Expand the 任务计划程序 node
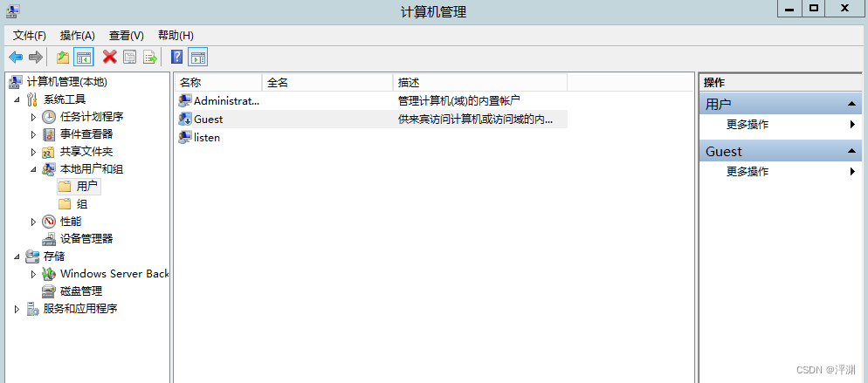The image size is (868, 383). [x=33, y=117]
